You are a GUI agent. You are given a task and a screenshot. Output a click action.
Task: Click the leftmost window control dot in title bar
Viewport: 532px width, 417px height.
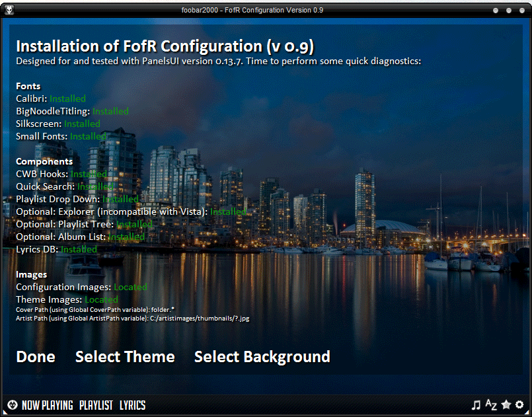(x=496, y=11)
